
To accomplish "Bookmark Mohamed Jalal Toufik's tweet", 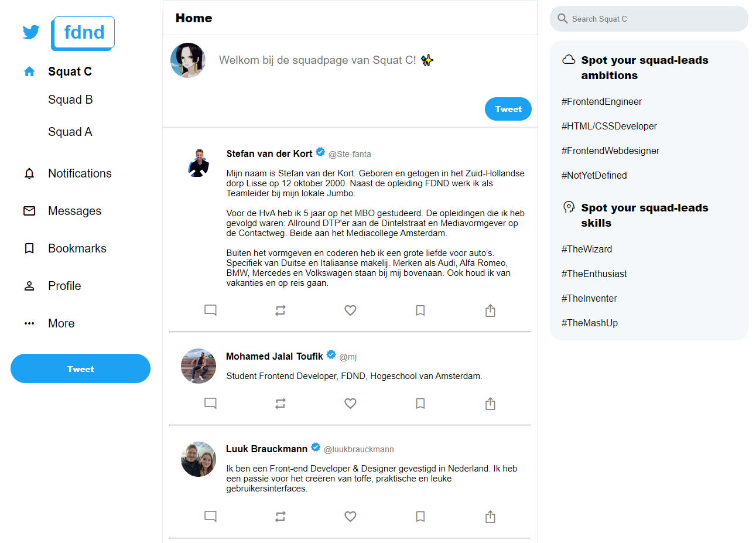I will (x=420, y=403).
